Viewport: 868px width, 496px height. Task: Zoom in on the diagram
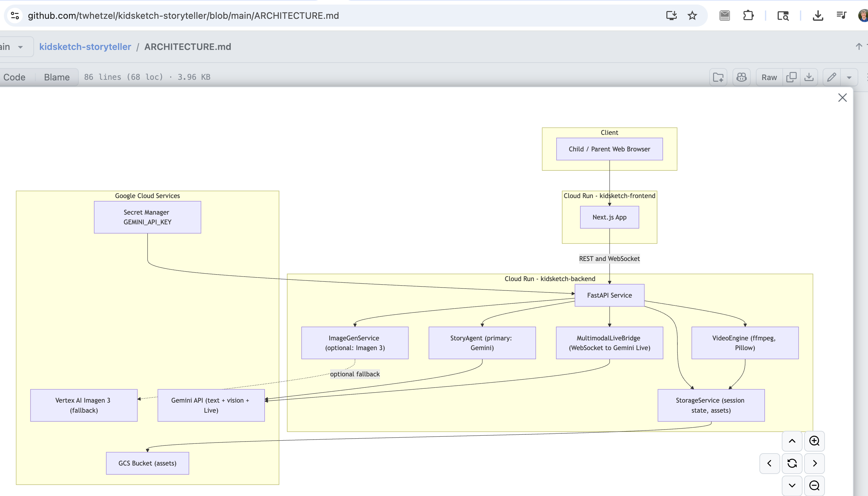tap(814, 441)
